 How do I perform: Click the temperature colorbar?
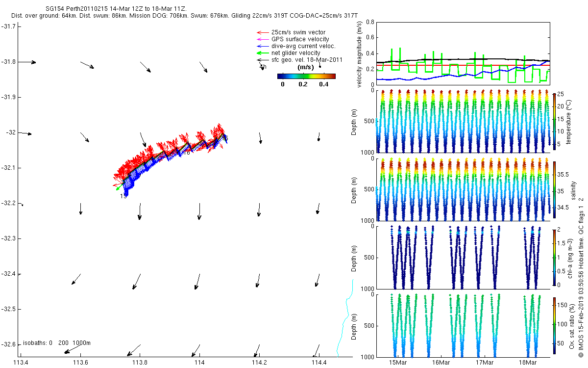click(554, 121)
